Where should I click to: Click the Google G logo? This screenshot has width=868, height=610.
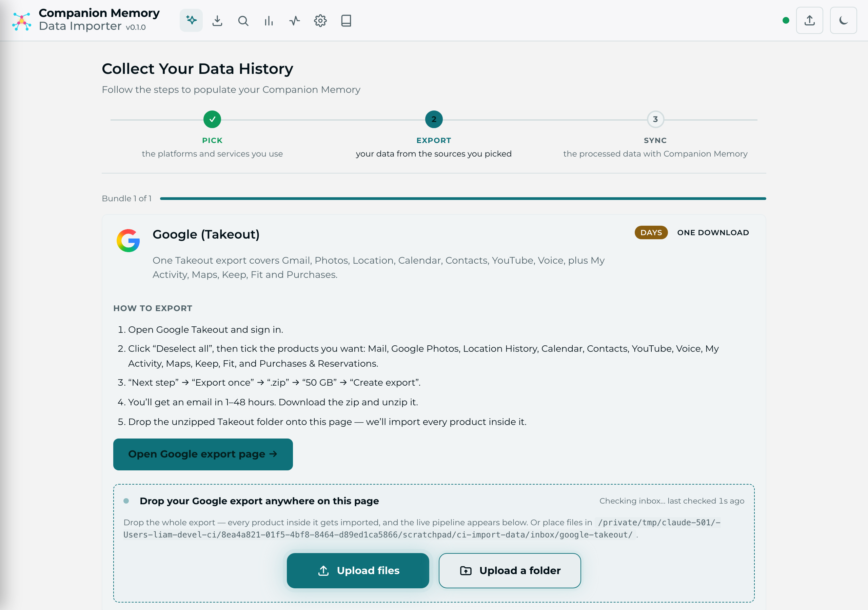(128, 240)
